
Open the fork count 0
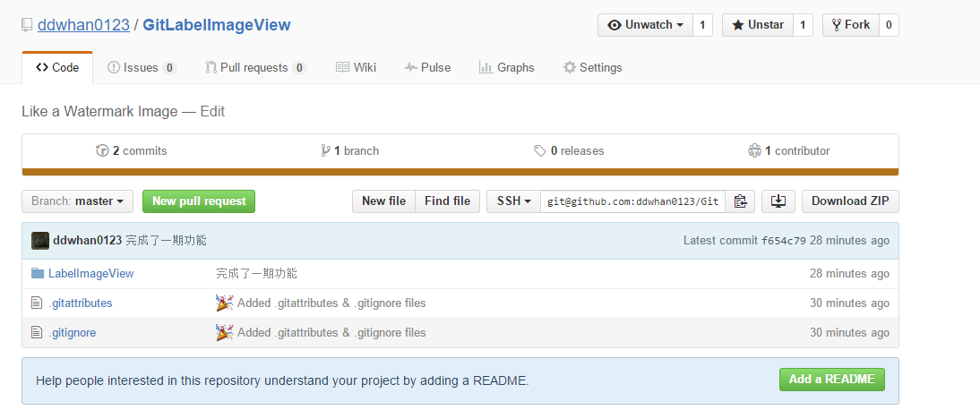[x=889, y=25]
